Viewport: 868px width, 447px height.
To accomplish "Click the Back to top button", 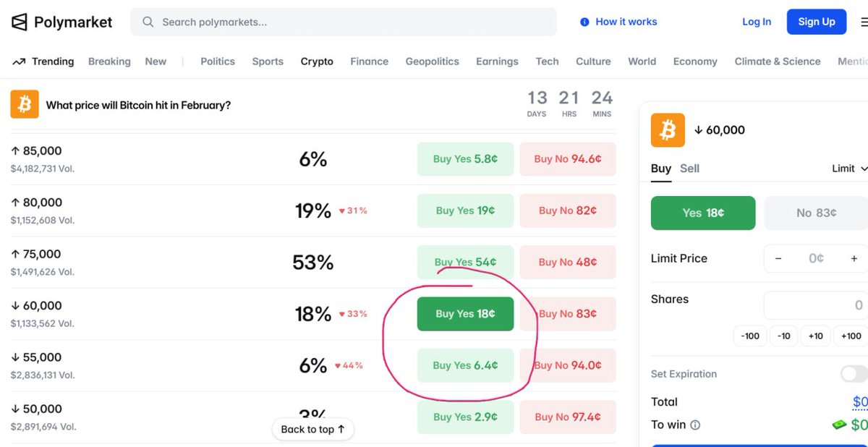I will coord(313,429).
